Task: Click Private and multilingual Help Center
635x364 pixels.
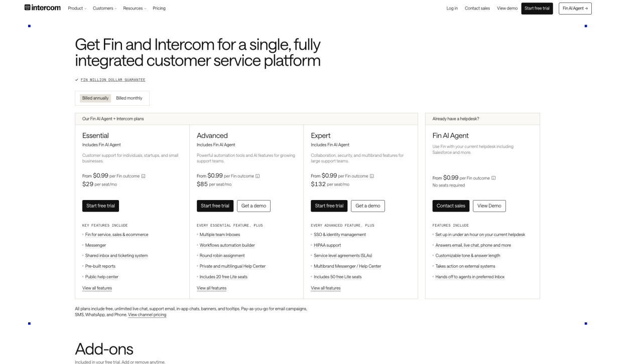Action: [232, 266]
